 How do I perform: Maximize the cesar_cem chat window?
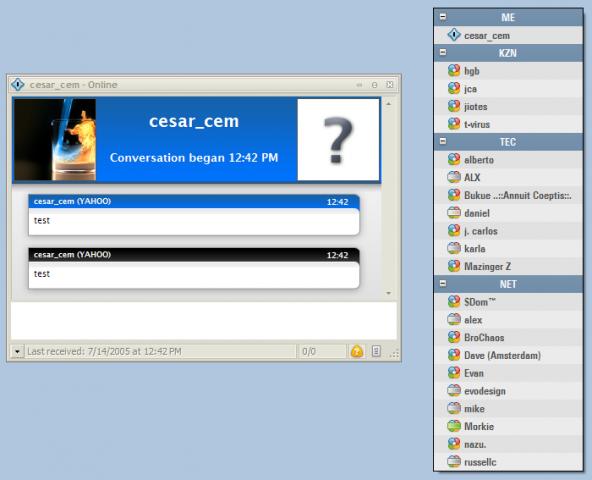tap(374, 85)
